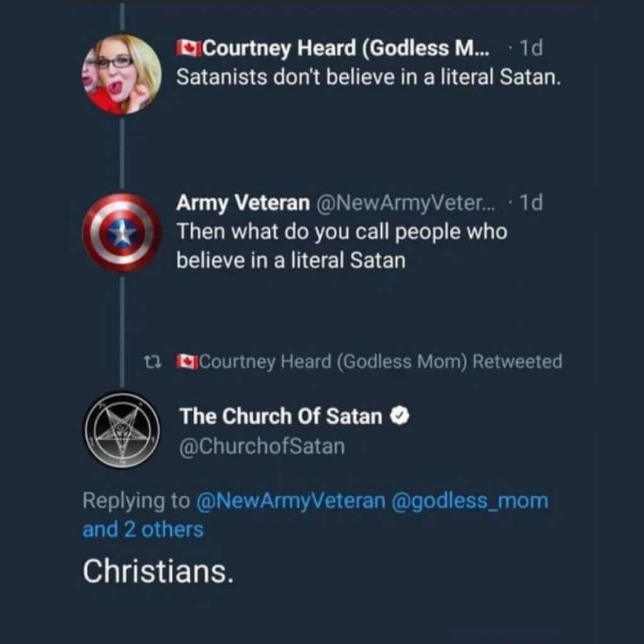Follow the @NewArmyVeteran mention in Replying to
This screenshot has height=644, width=644.
tap(291, 501)
